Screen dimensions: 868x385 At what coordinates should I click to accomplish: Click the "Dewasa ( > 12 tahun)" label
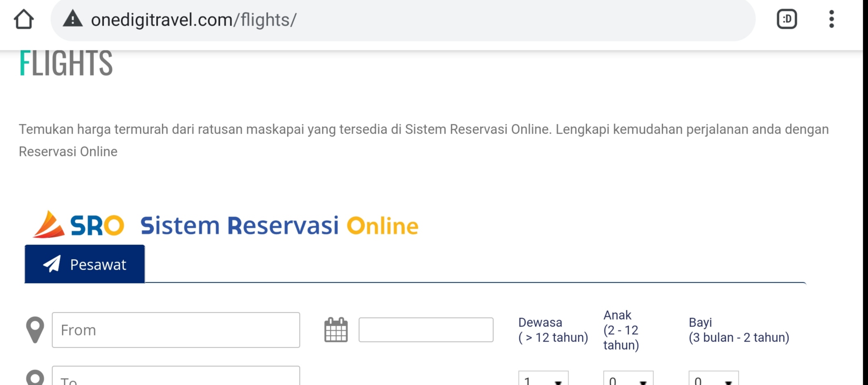pyautogui.click(x=553, y=330)
